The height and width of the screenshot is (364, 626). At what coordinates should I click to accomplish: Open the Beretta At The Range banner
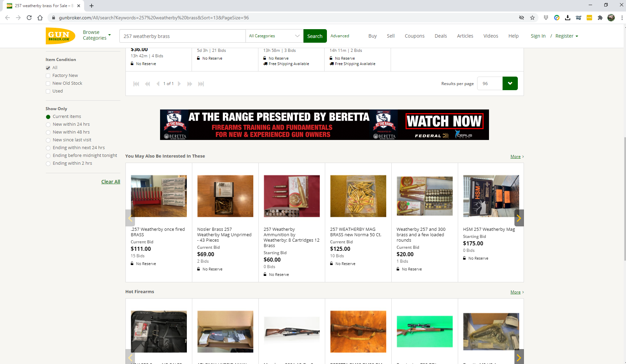325,125
